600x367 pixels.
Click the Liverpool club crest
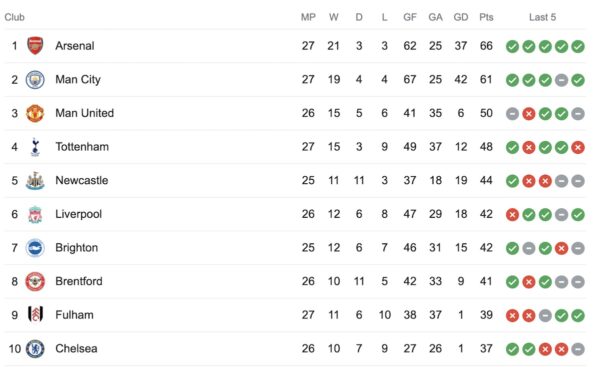pyautogui.click(x=35, y=214)
